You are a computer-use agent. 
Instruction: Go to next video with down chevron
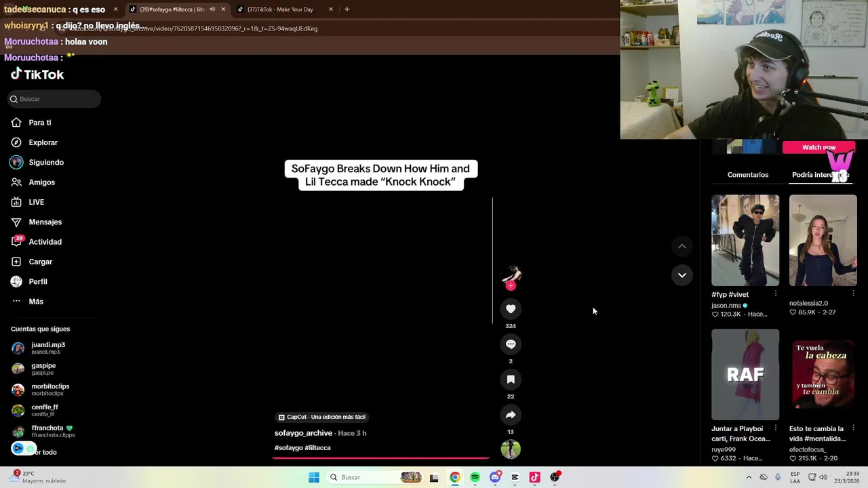pos(682,275)
